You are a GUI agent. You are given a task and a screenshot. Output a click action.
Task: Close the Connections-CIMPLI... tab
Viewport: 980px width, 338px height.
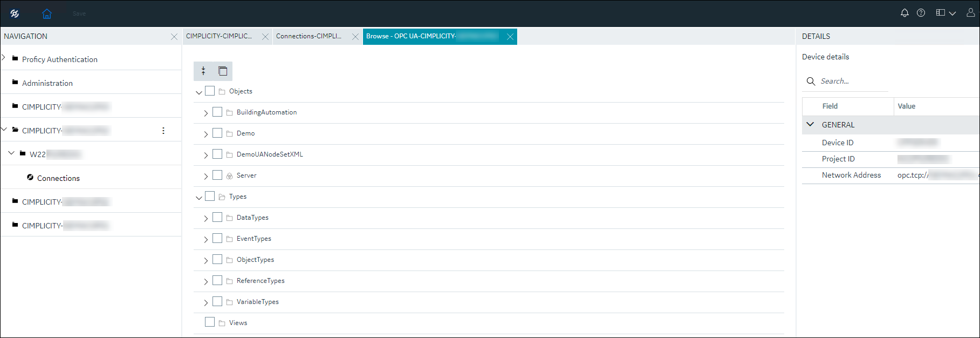tap(355, 37)
